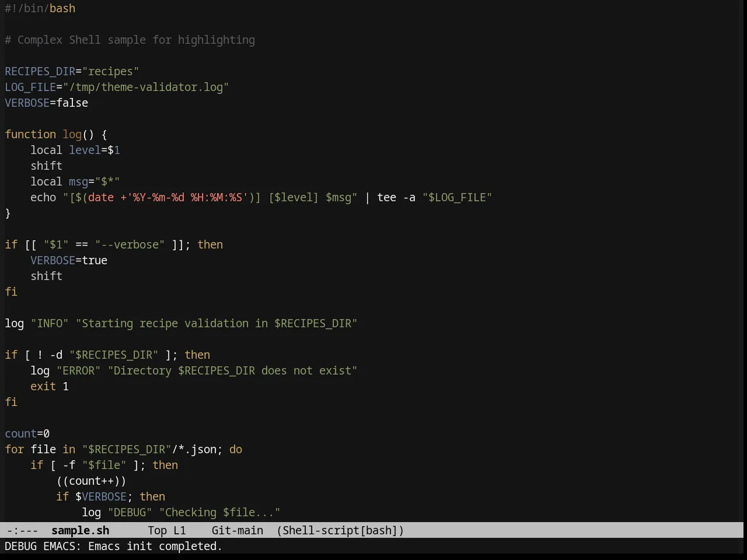Click the "DEBUG" string in log call
Screen dimensions: 747x560
coord(130,512)
